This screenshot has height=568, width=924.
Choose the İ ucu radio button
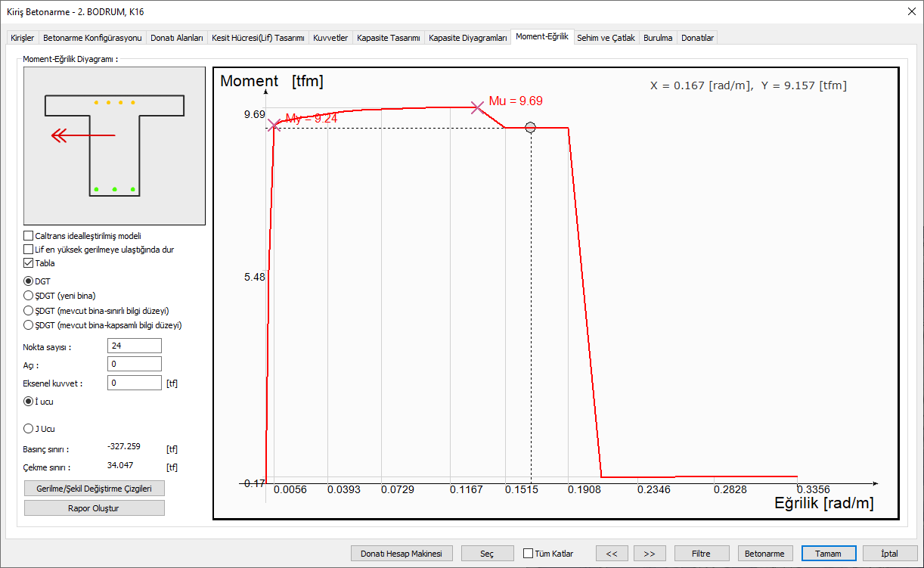click(x=29, y=402)
